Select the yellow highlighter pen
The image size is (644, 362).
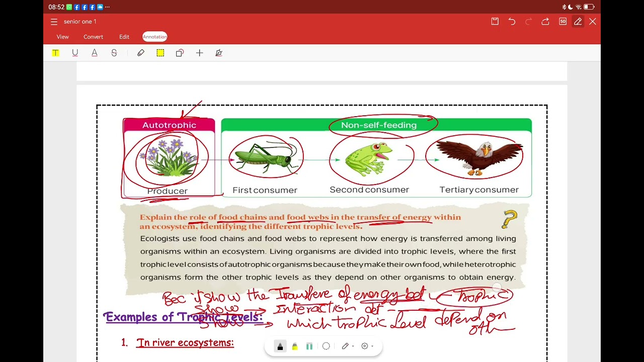pos(295,346)
